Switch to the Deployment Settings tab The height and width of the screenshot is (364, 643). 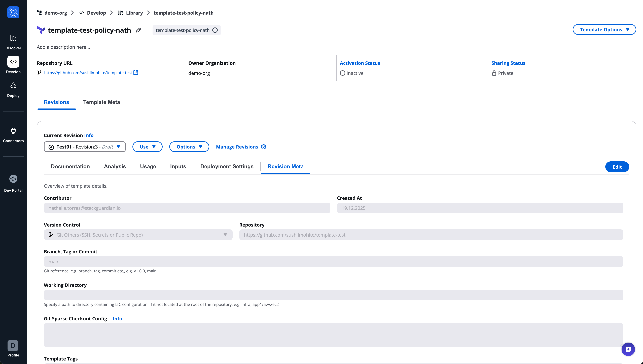[x=227, y=166]
